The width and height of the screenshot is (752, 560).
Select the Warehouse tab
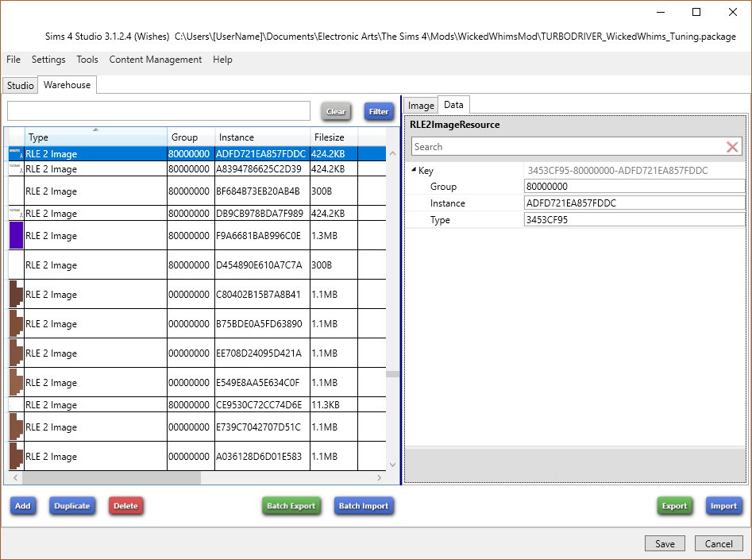67,84
